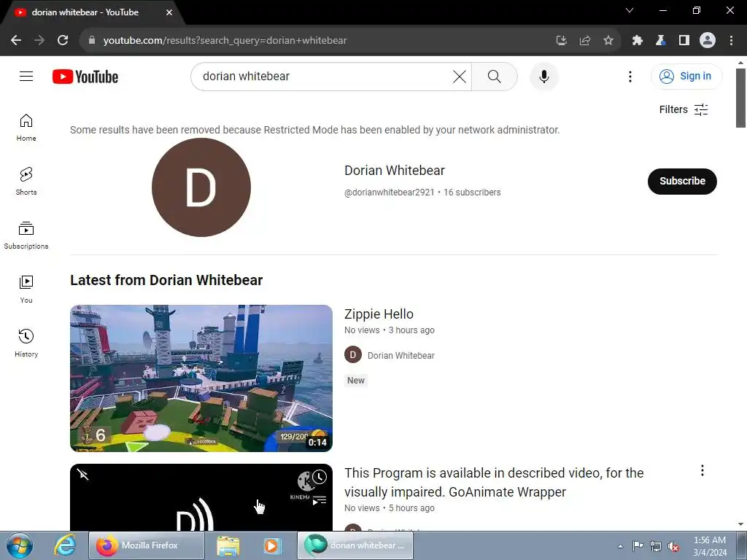
Task: Open the Zippie Hello video thumbnail
Action: [201, 378]
